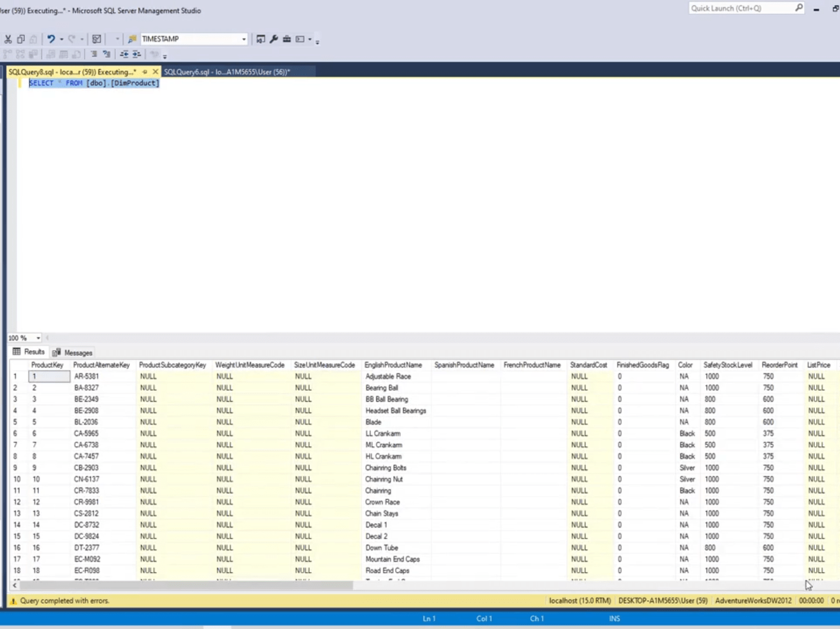Select cell Down Tube
Screen dimensions: 840x629
pos(397,548)
